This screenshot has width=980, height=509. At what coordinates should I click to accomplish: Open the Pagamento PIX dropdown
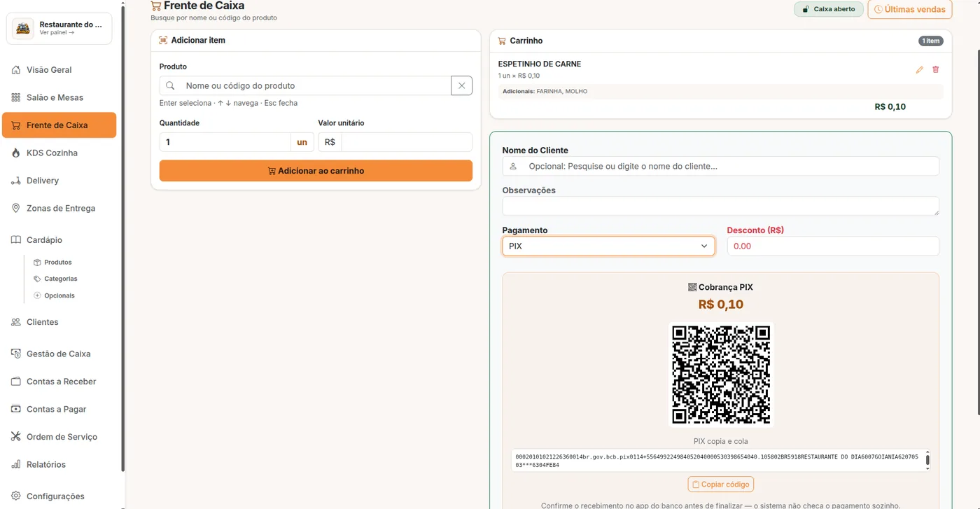pyautogui.click(x=608, y=246)
